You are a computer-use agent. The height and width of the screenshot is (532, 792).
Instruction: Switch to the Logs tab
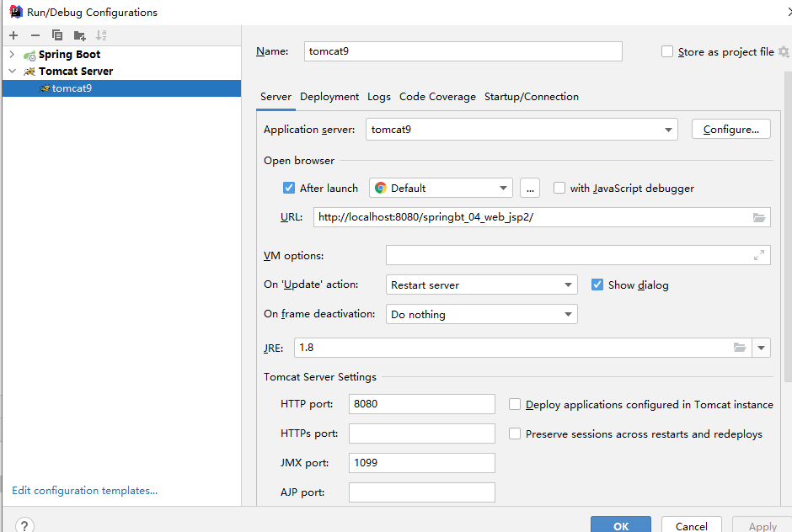(x=379, y=97)
